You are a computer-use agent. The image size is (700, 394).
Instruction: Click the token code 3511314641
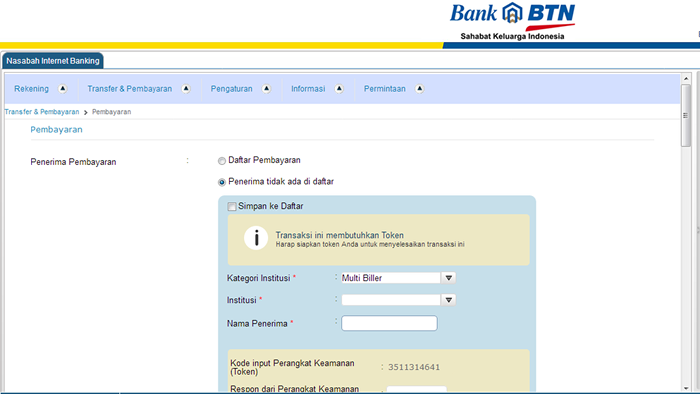pos(414,367)
